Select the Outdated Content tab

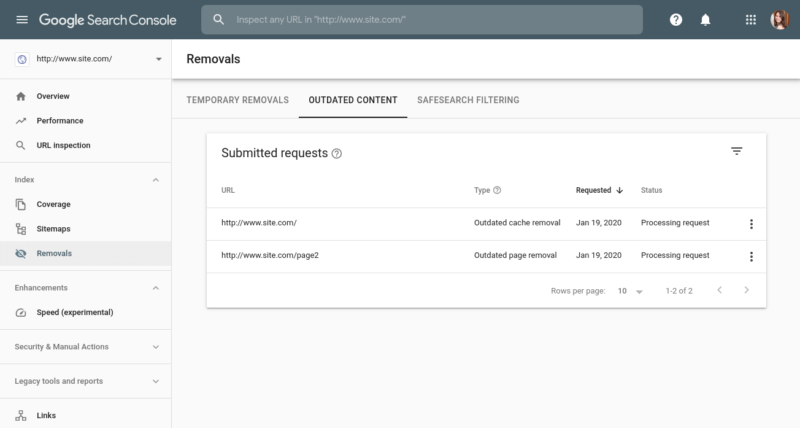pyautogui.click(x=353, y=100)
